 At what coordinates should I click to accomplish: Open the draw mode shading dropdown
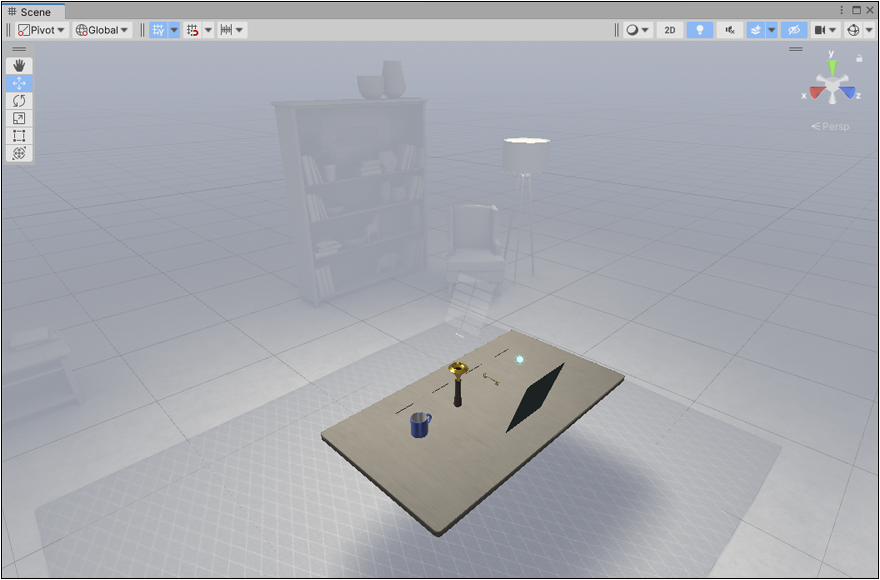click(x=637, y=30)
